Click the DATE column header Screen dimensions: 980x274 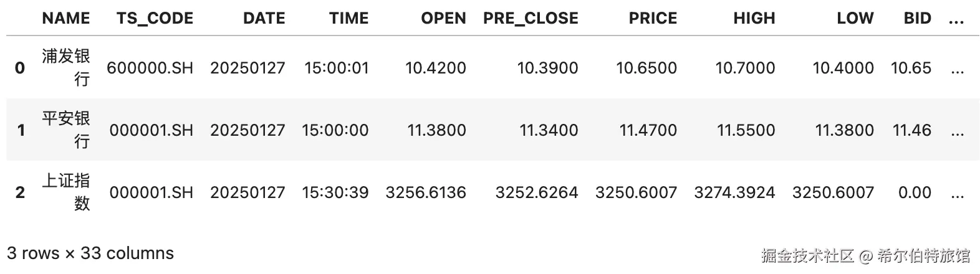point(264,19)
